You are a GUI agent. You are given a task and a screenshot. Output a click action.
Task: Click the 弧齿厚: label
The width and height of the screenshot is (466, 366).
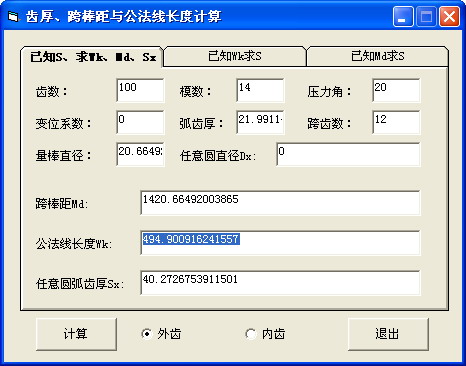201,124
